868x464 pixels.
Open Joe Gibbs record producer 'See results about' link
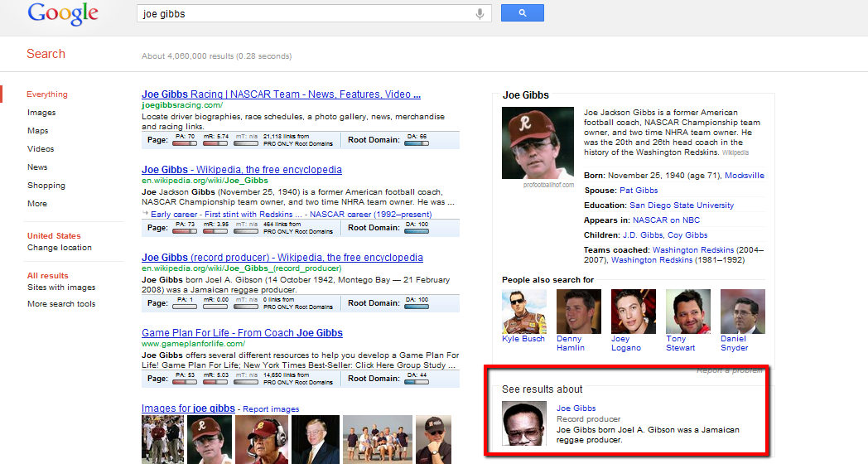click(576, 408)
